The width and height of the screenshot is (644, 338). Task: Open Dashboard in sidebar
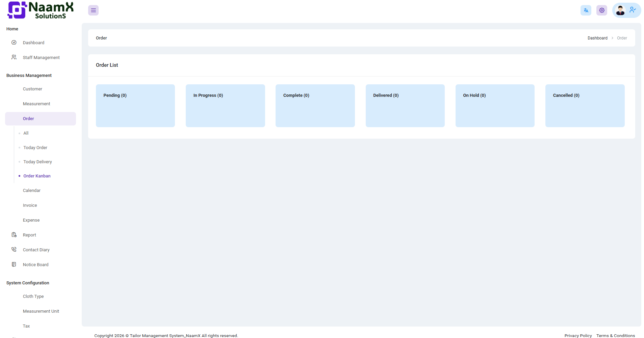(41, 43)
